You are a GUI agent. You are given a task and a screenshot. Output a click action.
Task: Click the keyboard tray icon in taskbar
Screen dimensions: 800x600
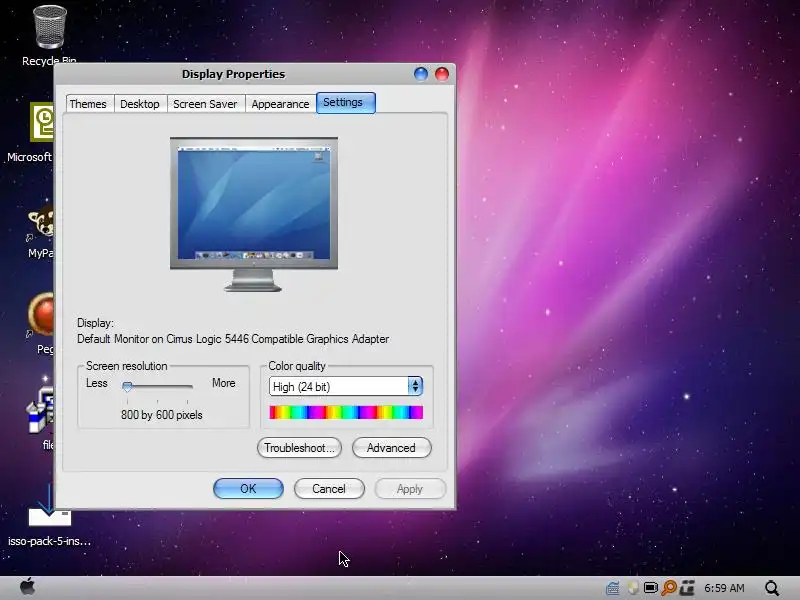click(613, 588)
